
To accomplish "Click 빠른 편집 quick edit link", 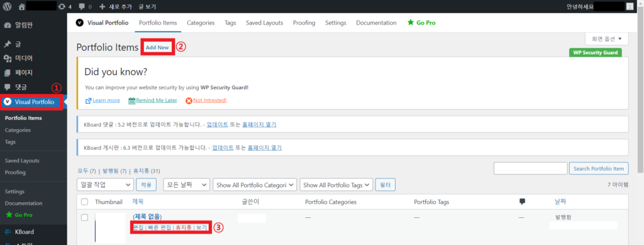I will 159,227.
